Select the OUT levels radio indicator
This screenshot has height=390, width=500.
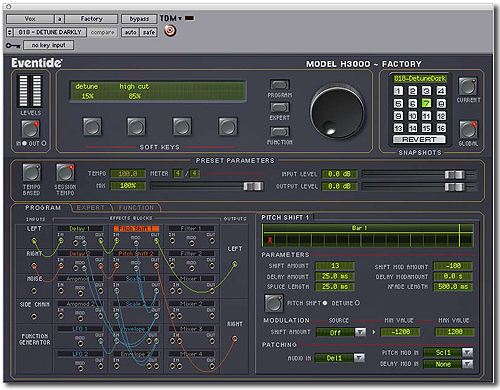pos(44,143)
